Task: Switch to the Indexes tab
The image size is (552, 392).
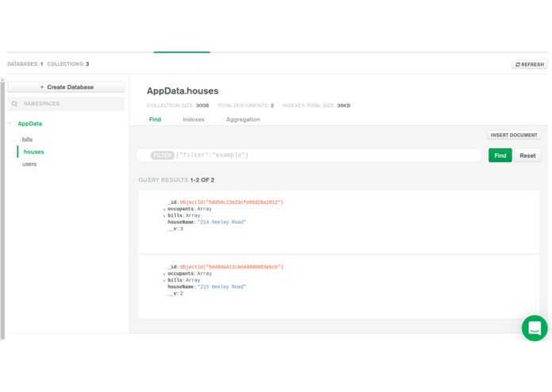Action: click(x=193, y=120)
